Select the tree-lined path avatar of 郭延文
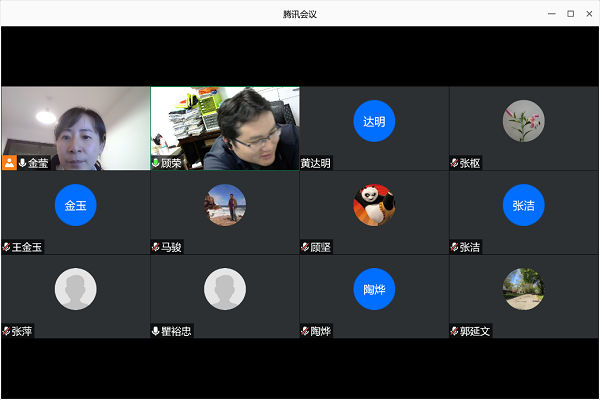 (x=523, y=289)
